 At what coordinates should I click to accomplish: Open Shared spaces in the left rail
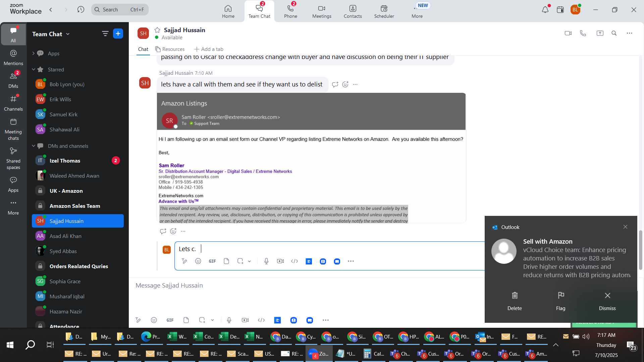coord(13,159)
